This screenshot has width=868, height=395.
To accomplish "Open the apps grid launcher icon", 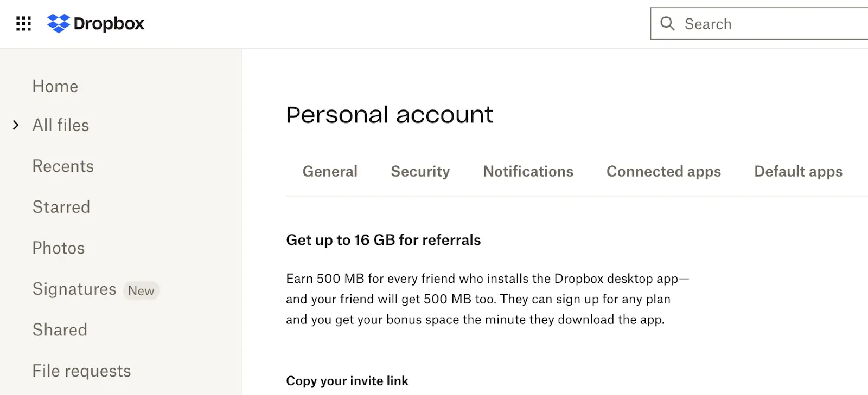I will (23, 23).
